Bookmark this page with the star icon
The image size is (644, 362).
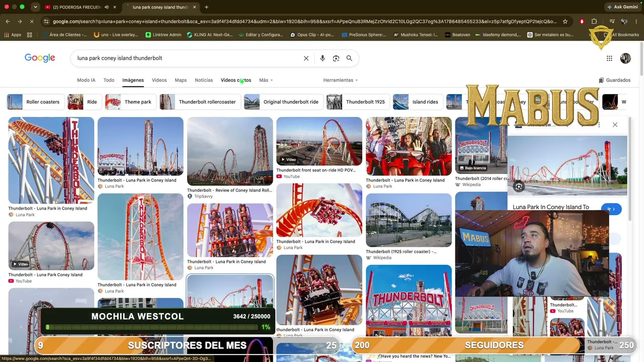pyautogui.click(x=565, y=22)
